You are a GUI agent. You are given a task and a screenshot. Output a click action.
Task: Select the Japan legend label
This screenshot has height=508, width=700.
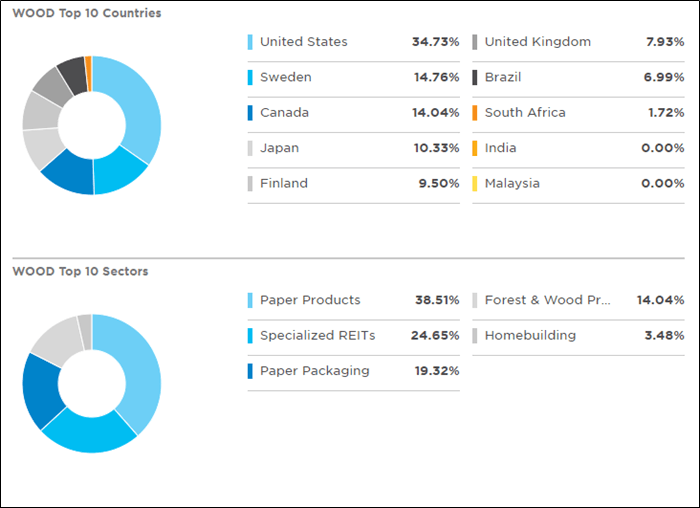tap(279, 148)
